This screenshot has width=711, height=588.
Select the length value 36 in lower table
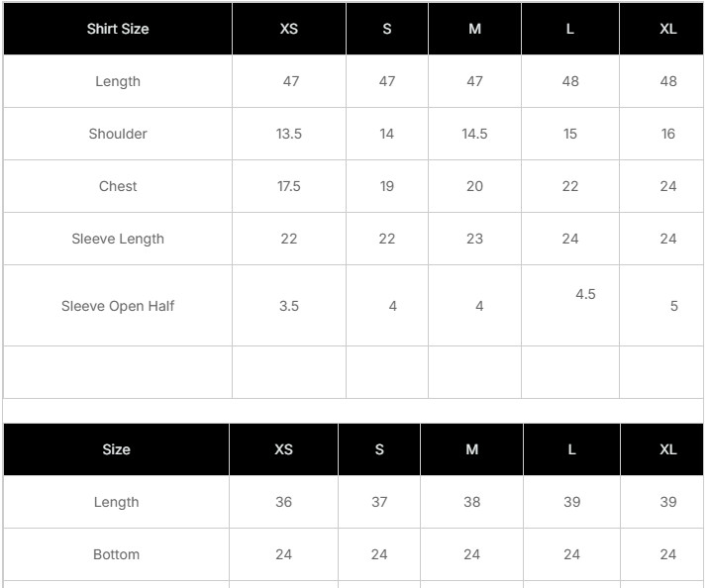pyautogui.click(x=284, y=502)
